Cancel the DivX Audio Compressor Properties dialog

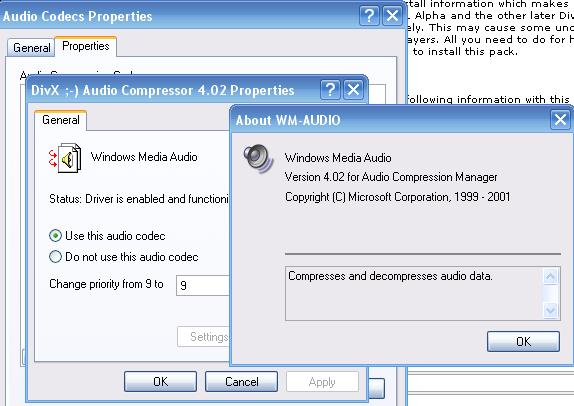(x=242, y=381)
